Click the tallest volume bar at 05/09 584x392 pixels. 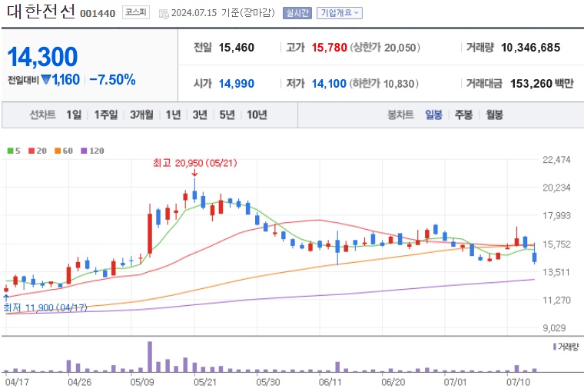click(x=150, y=357)
